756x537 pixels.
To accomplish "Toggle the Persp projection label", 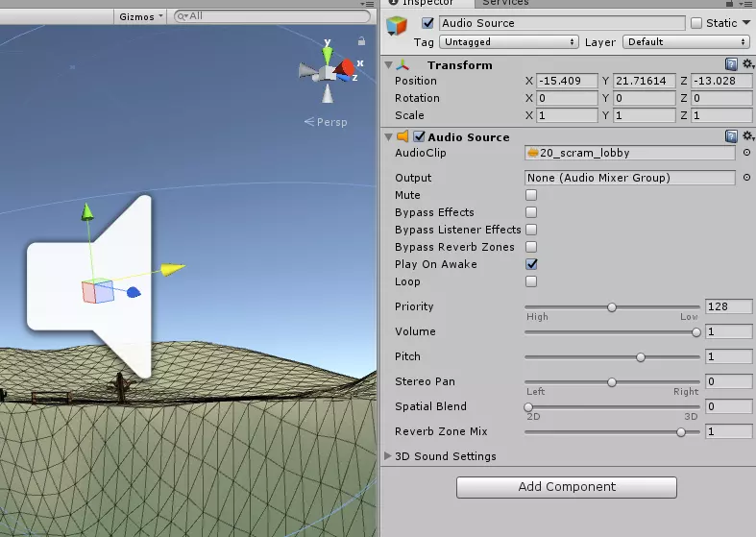I will pyautogui.click(x=326, y=122).
